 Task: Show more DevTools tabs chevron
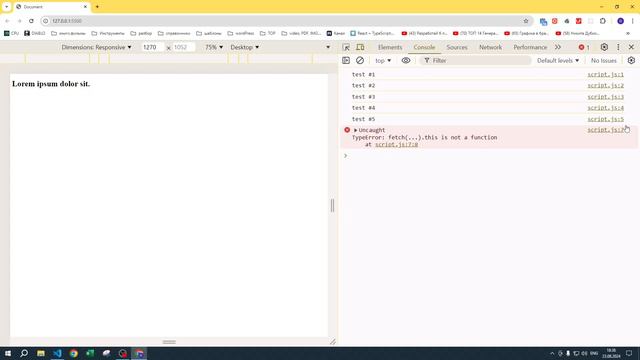(558, 47)
